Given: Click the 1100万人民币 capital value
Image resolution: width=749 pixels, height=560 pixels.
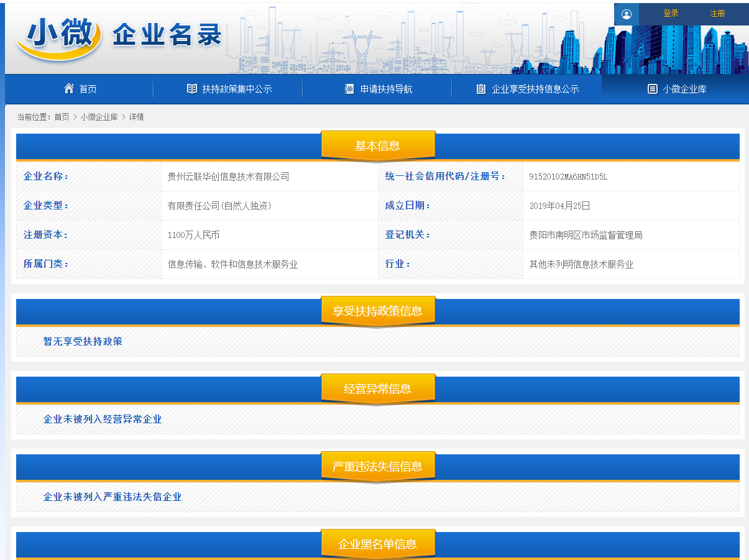Looking at the screenshot, I should coord(193,235).
